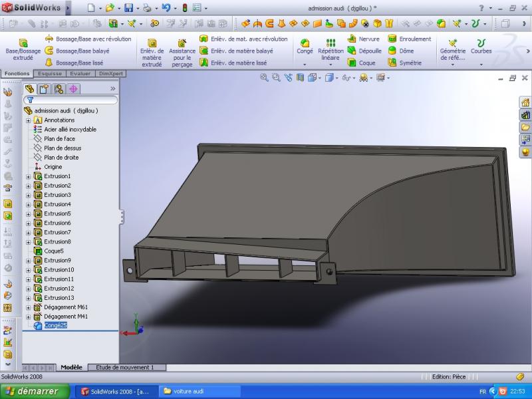Image resolution: width=532 pixels, height=399 pixels.
Task: Switch to the Evaluer tab
Action: (x=80, y=74)
